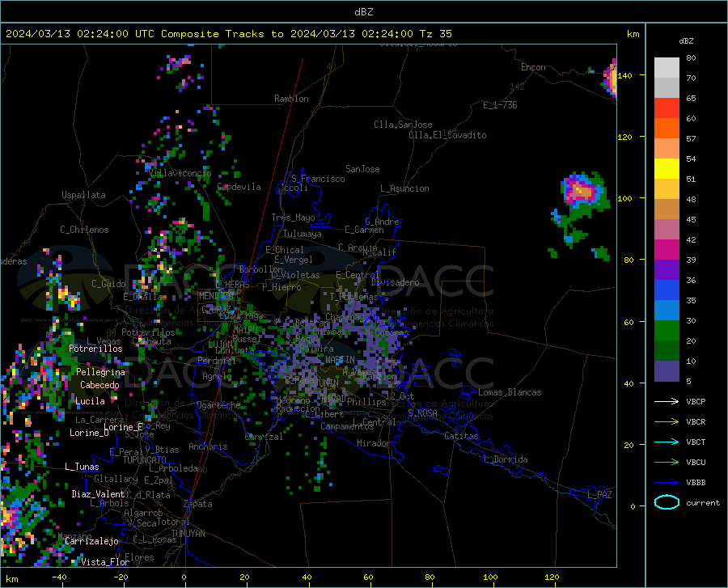The image size is (728, 588).
Task: Click the 'Lorine_O' map label
Action: pyautogui.click(x=89, y=433)
